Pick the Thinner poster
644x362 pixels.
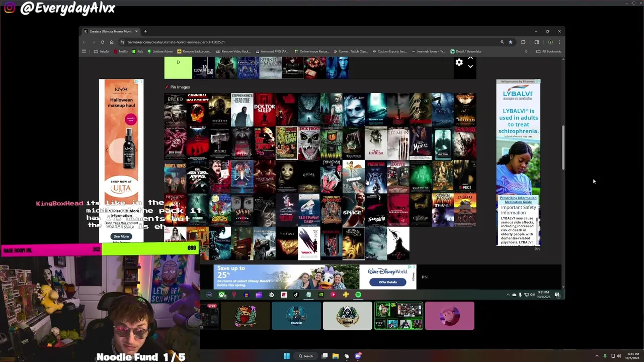443,210
